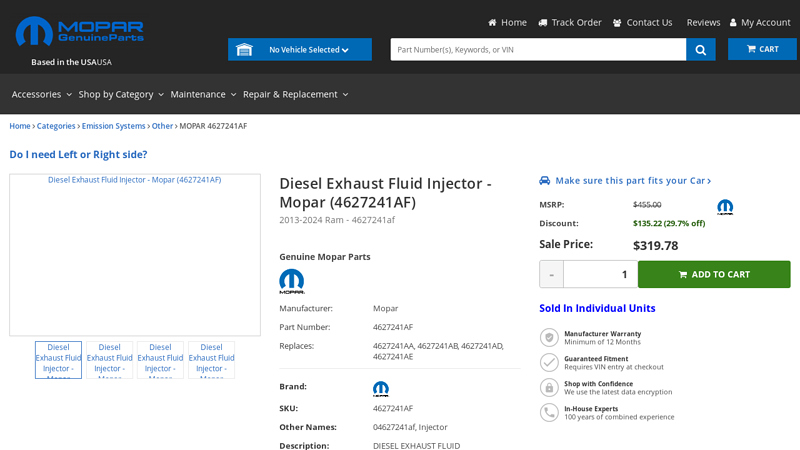Click Emission Systems breadcrumb link
This screenshot has height=450, width=800.
pos(114,126)
